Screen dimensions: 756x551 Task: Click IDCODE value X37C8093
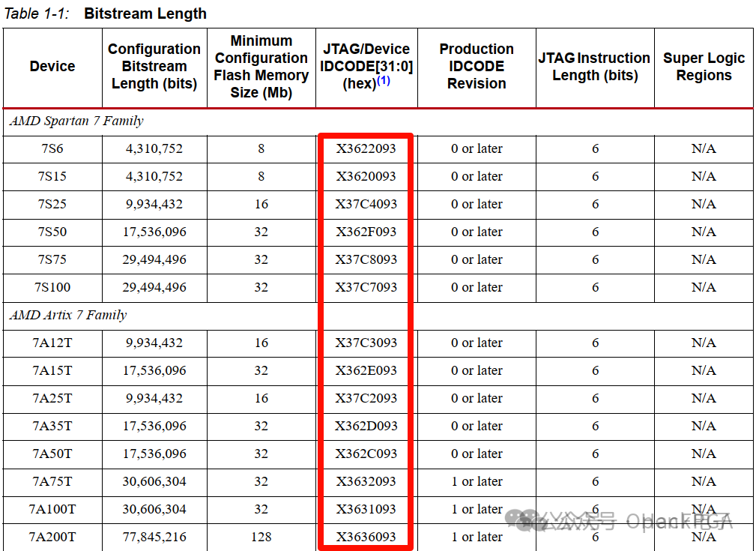(x=366, y=259)
